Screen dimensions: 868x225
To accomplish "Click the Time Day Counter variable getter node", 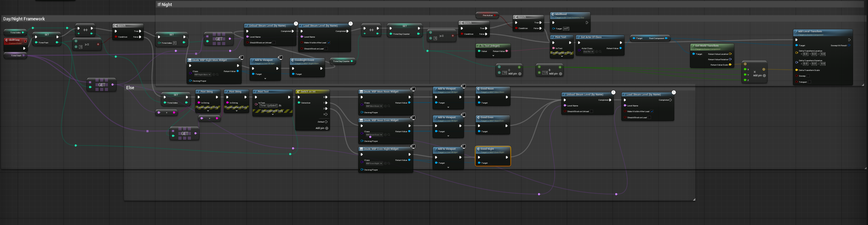I will tap(342, 61).
